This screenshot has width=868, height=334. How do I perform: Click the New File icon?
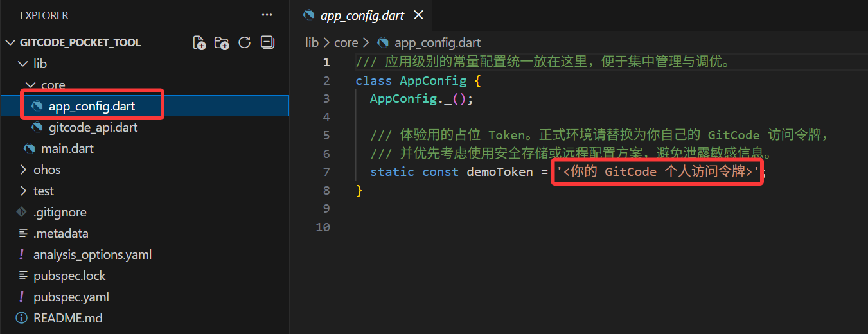[x=200, y=43]
